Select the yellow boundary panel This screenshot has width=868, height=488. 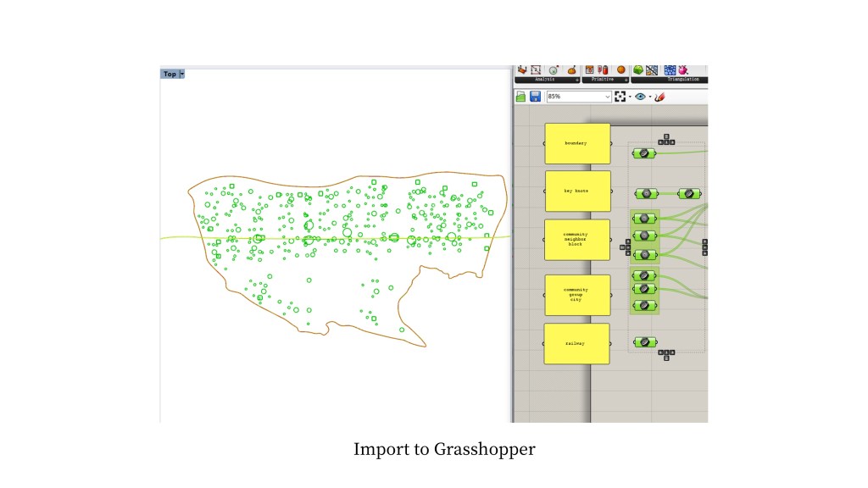click(x=577, y=143)
